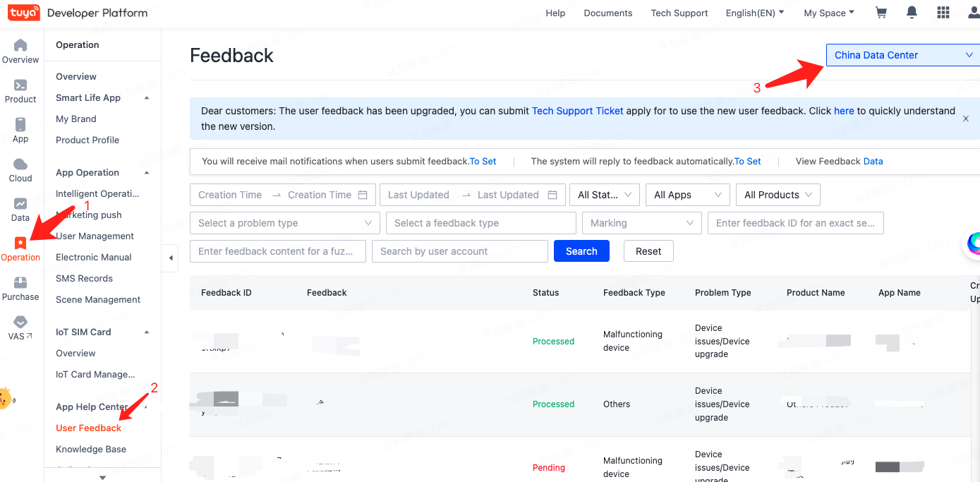Open Electronic Manual menu item

click(94, 257)
